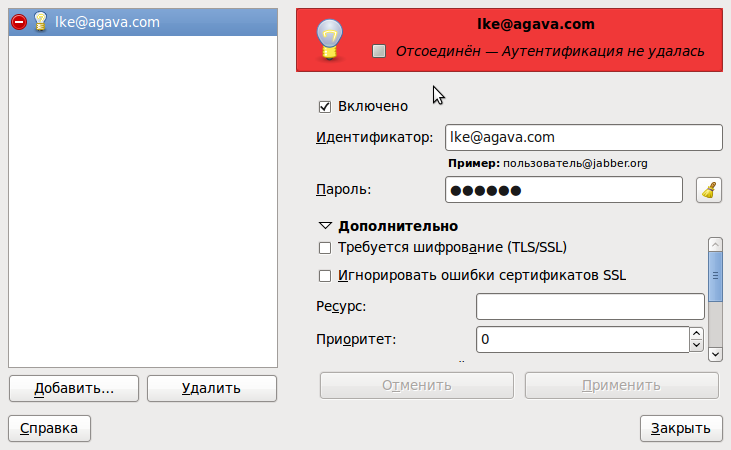Decrease the Приоритет value with down arrow
Viewport: 731px width, 450px height.
(x=696, y=346)
